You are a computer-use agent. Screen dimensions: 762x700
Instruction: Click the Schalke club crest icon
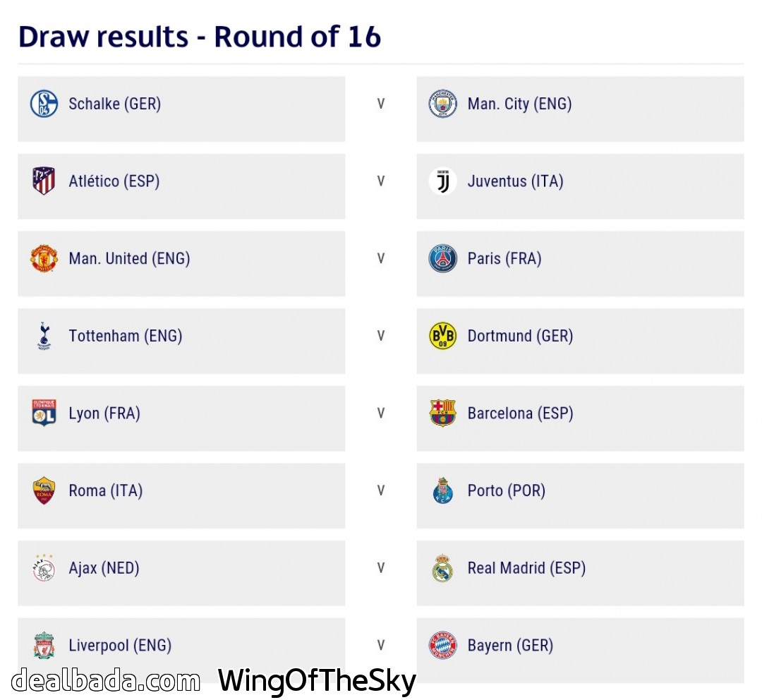tap(44, 104)
